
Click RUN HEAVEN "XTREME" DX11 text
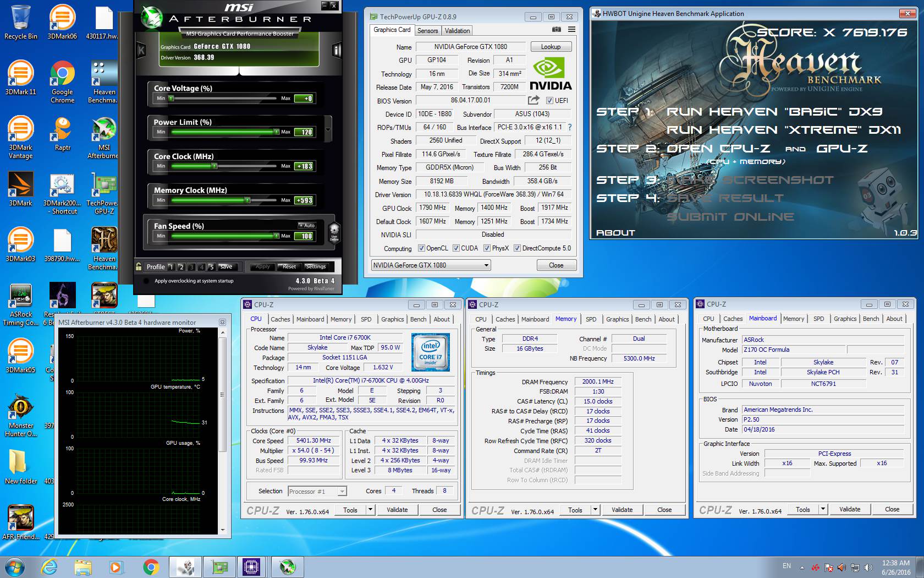point(784,130)
